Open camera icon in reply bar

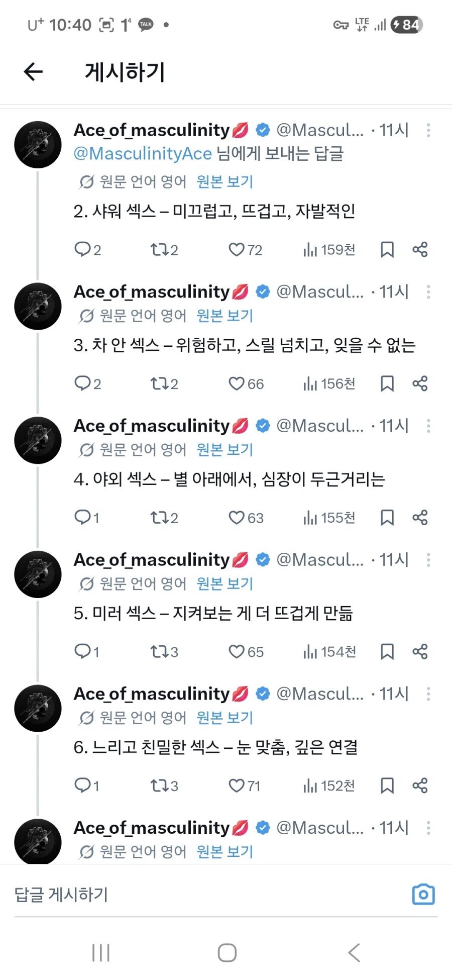[423, 894]
